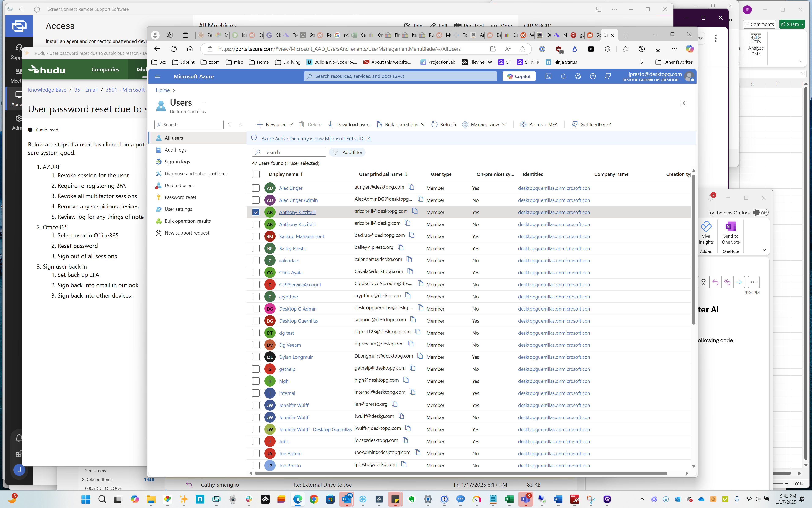Image resolution: width=812 pixels, height=508 pixels.
Task: Open Windows Start menu
Action: point(86,499)
